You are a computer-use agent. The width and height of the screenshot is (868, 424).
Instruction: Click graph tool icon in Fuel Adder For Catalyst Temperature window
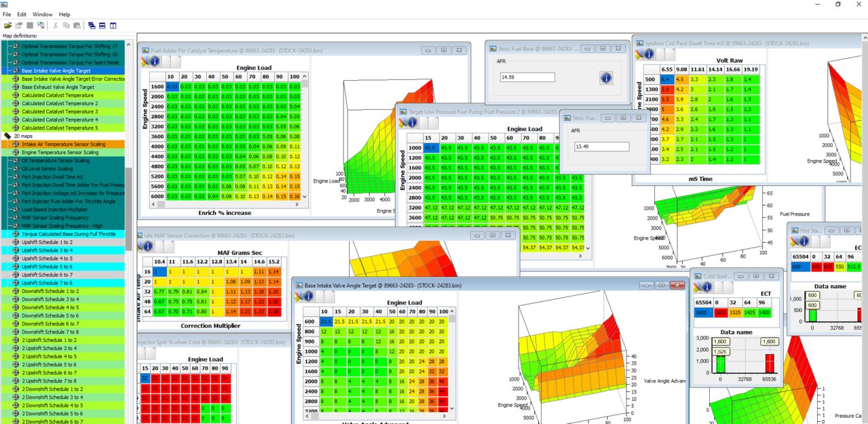coord(144,61)
